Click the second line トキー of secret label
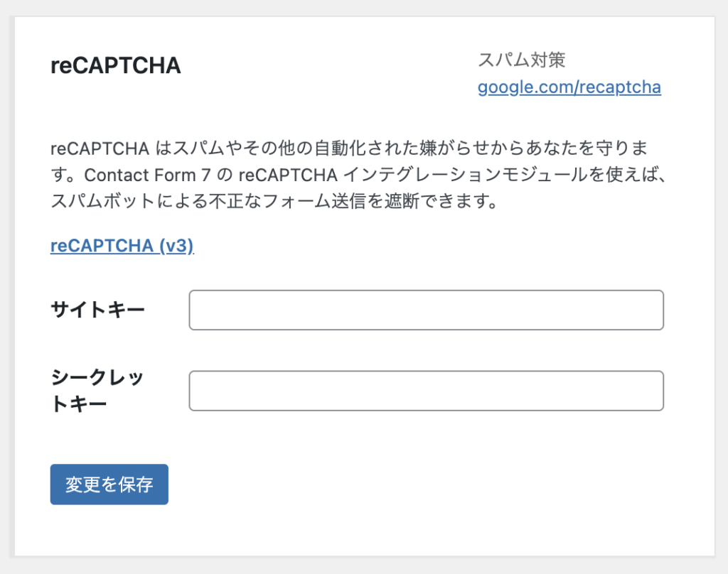728x574 pixels. [x=78, y=404]
